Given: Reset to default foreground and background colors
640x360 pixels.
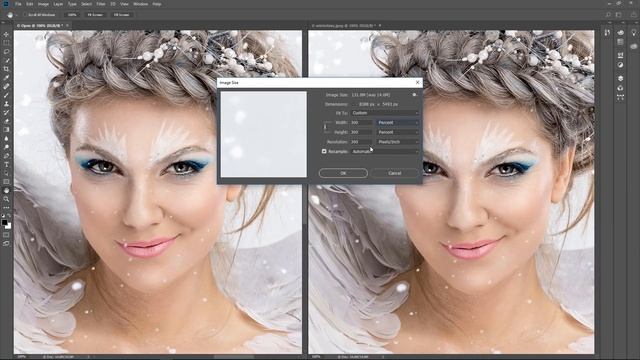Looking at the screenshot, I should coord(3,216).
